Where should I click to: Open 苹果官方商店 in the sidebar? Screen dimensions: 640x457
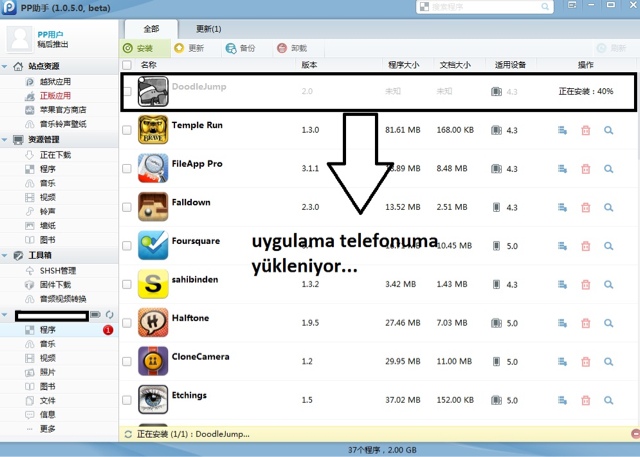click(x=62, y=110)
